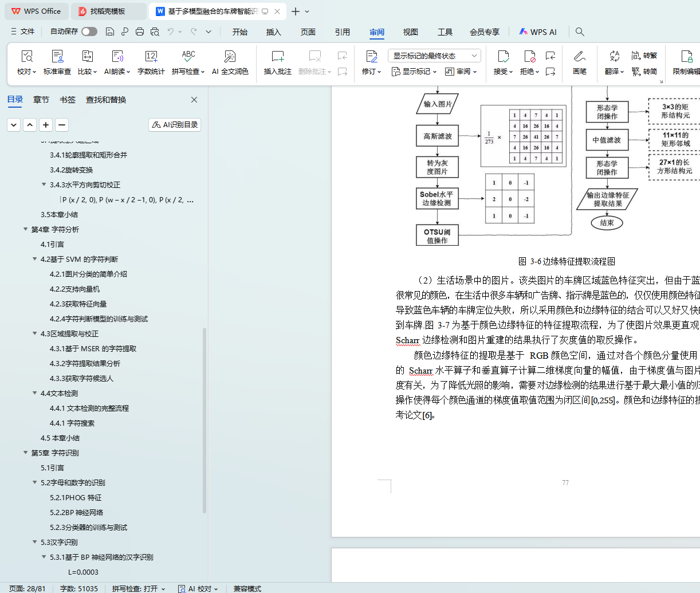Click the AI识别目录 button

point(175,125)
